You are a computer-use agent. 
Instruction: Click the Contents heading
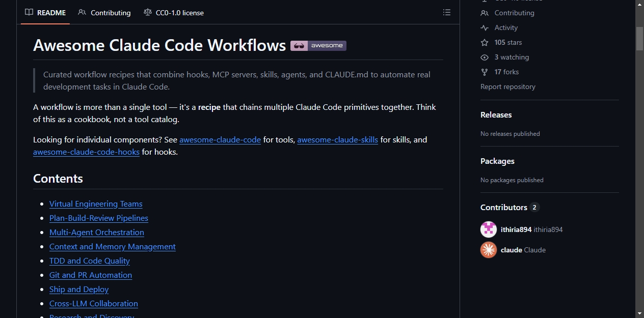click(58, 179)
